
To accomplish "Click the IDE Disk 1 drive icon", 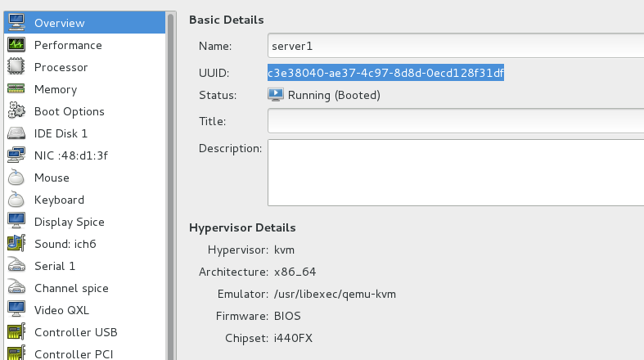I will [16, 133].
